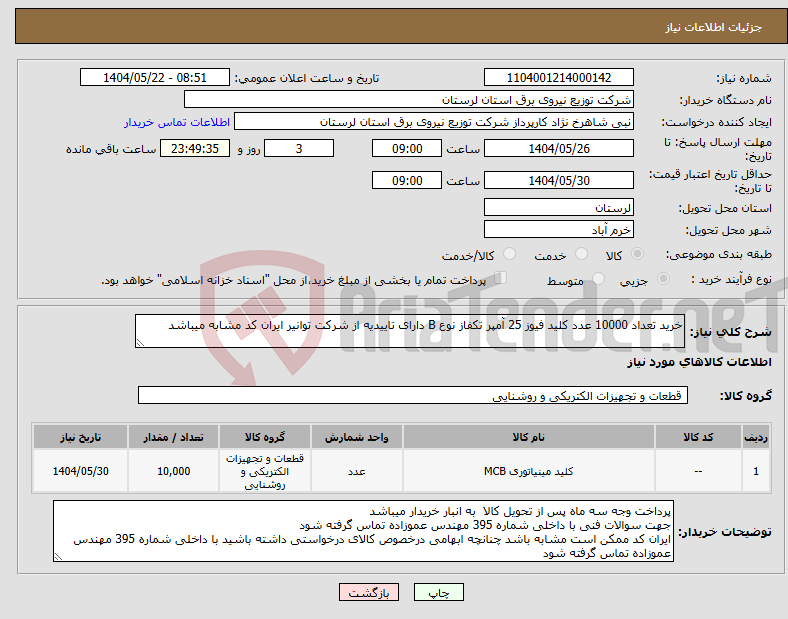
Task: Click the need date cell 1404/05/30
Action: tap(80, 471)
